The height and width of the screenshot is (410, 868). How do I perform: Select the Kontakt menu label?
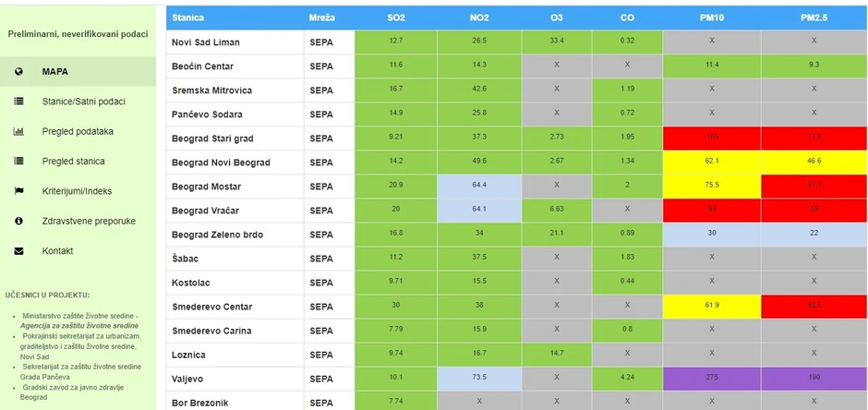pyautogui.click(x=57, y=251)
